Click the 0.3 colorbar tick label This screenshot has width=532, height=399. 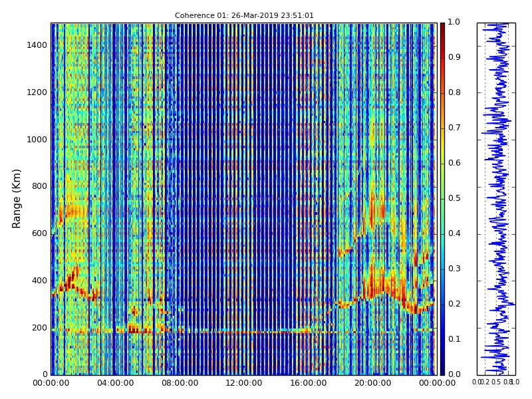click(x=454, y=269)
